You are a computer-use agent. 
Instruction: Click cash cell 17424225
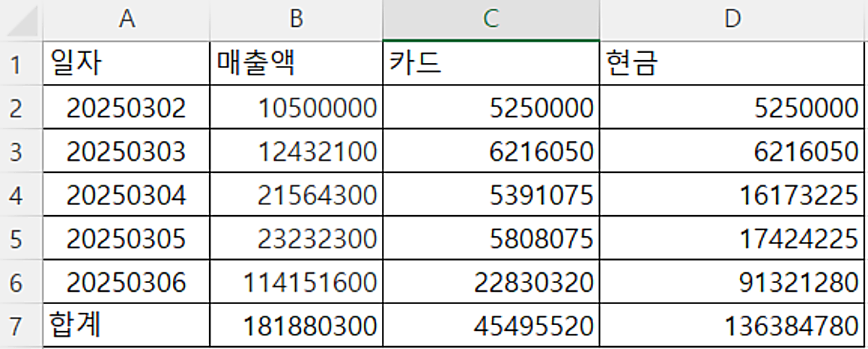tap(733, 237)
